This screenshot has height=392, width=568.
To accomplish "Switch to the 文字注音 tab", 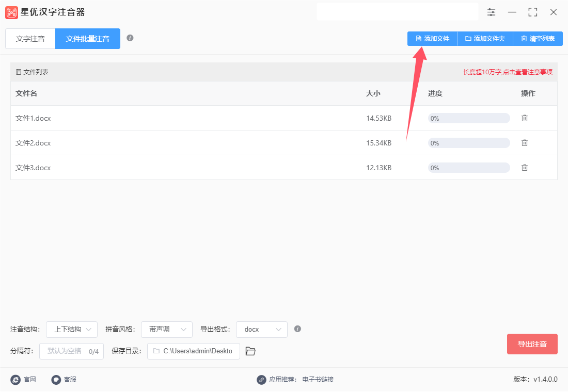I will pos(30,39).
